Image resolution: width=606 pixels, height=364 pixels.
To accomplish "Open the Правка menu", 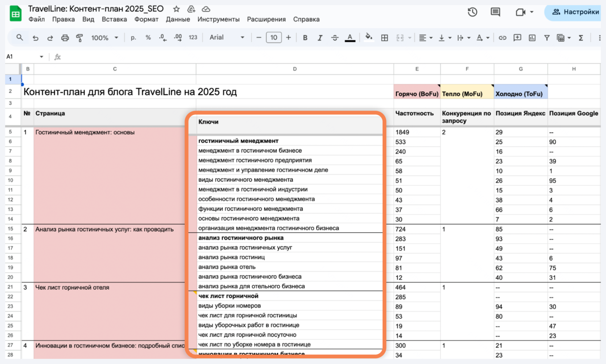I will click(x=63, y=19).
